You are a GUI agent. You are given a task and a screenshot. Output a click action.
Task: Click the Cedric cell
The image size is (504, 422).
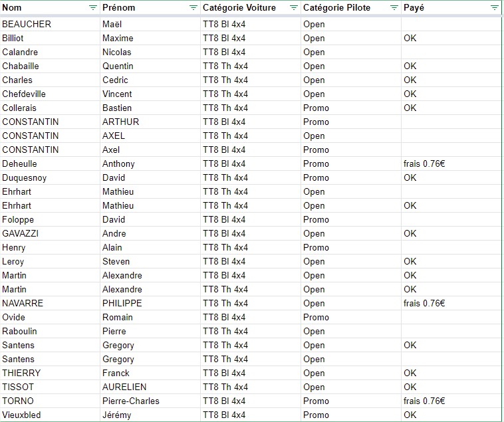tap(150, 80)
